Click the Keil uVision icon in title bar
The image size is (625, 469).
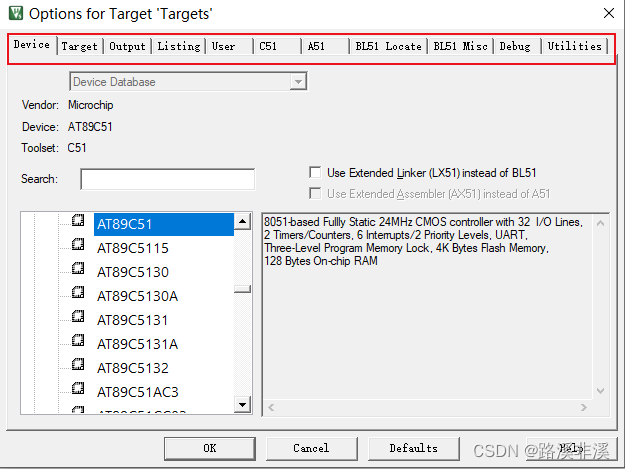pyautogui.click(x=16, y=13)
